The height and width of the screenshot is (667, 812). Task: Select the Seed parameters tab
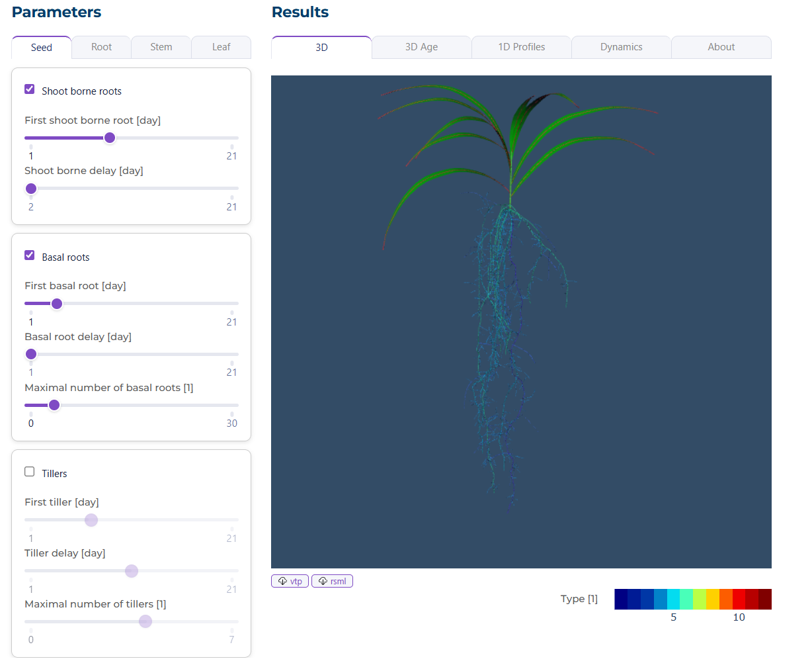point(41,47)
